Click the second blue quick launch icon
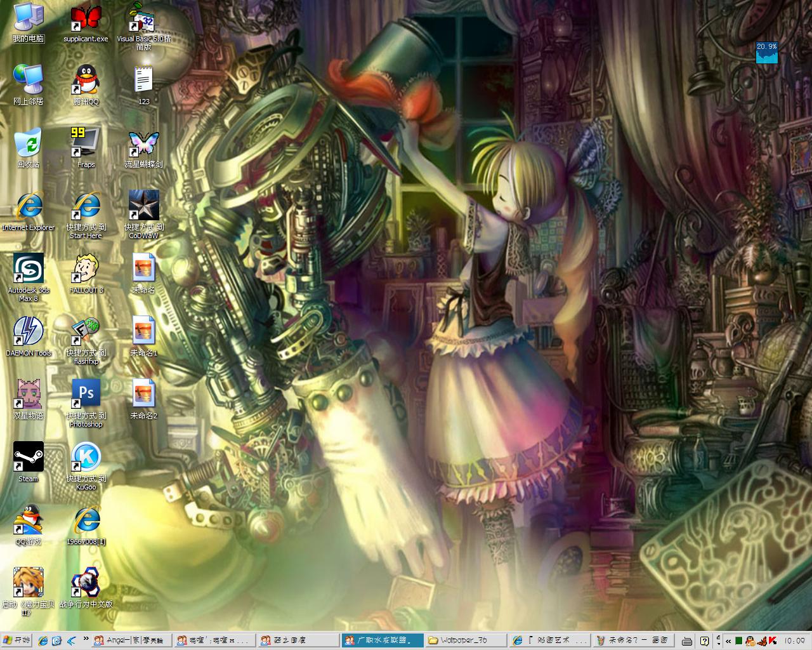 point(57,640)
